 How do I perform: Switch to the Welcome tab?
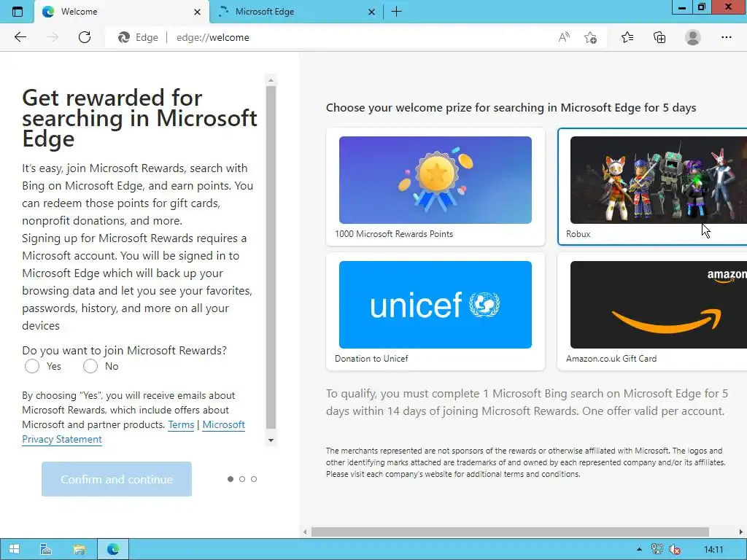point(122,12)
